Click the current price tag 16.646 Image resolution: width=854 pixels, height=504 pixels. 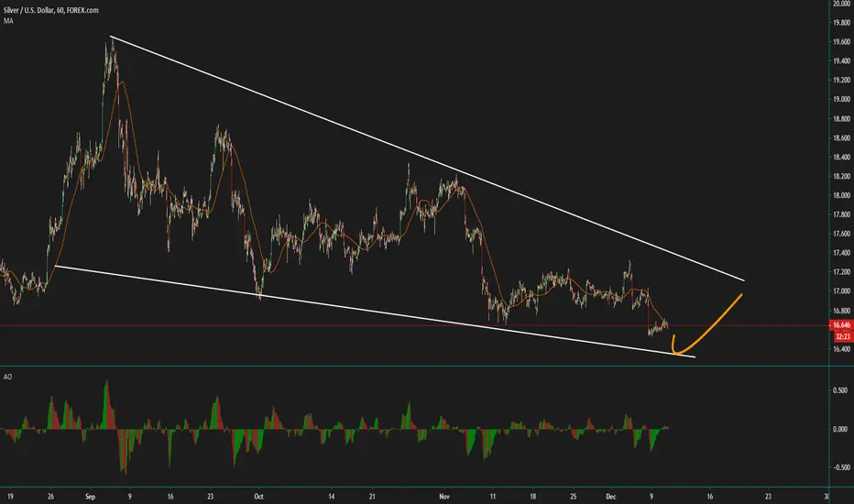click(841, 324)
